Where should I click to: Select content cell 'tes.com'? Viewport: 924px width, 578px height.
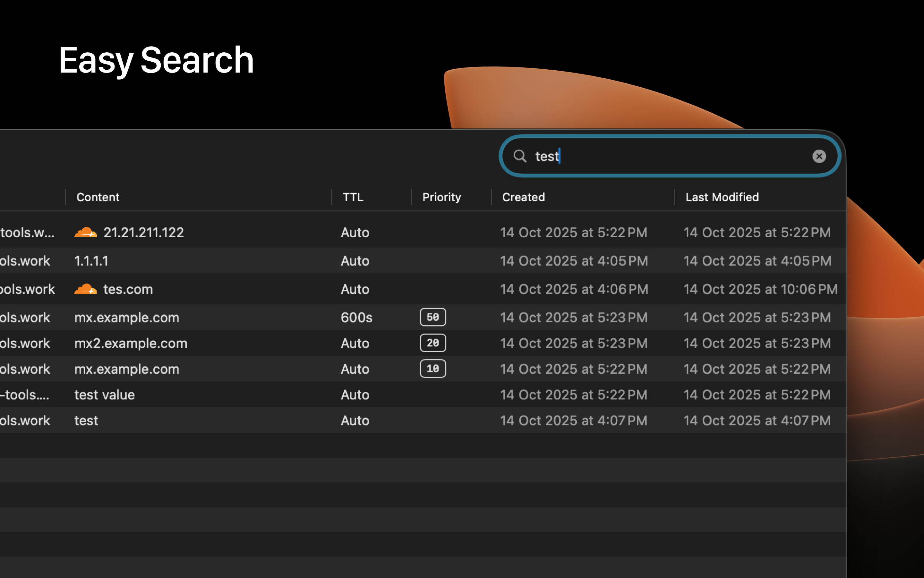(128, 289)
